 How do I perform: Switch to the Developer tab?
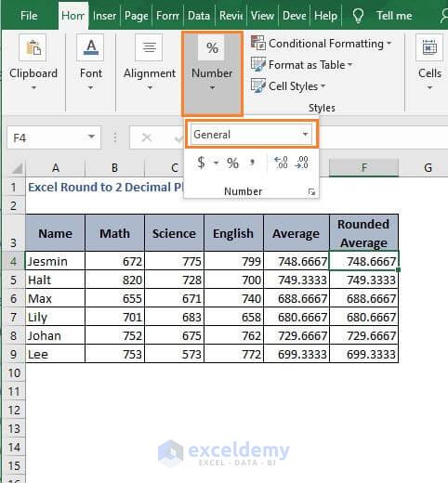(x=295, y=16)
